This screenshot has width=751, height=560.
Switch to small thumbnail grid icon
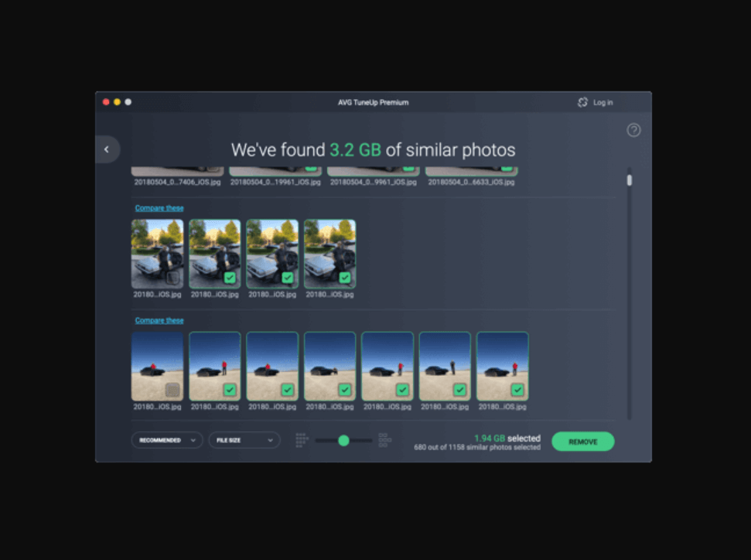[x=302, y=439]
